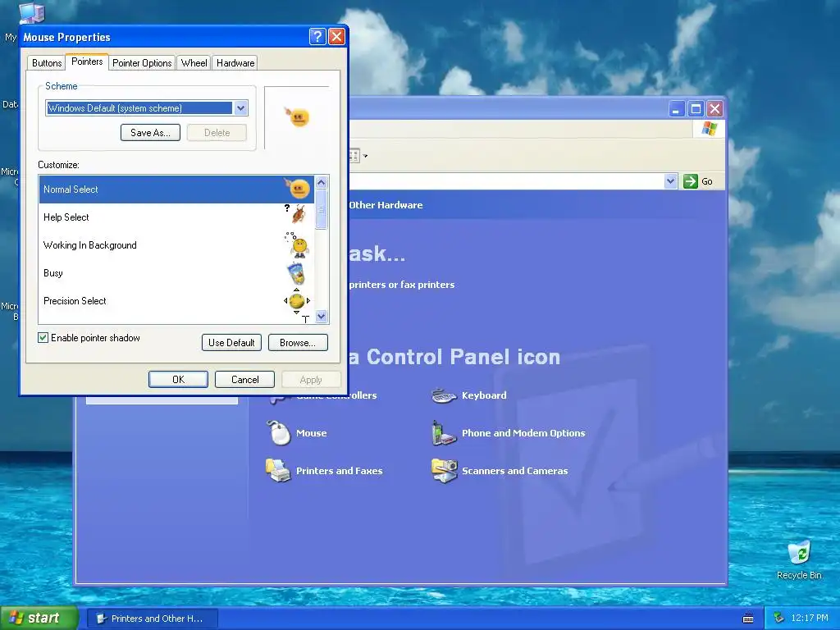Open the Keyboard Control Panel icon
The height and width of the screenshot is (630, 840).
coord(444,395)
